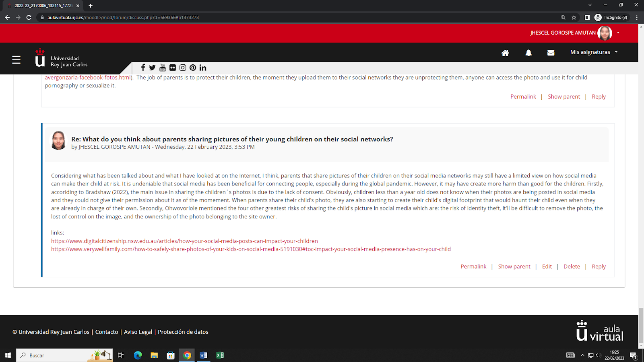Image resolution: width=644 pixels, height=362 pixels.
Task: Click the Universidad Rey Juan Carlos logo
Action: click(61, 59)
